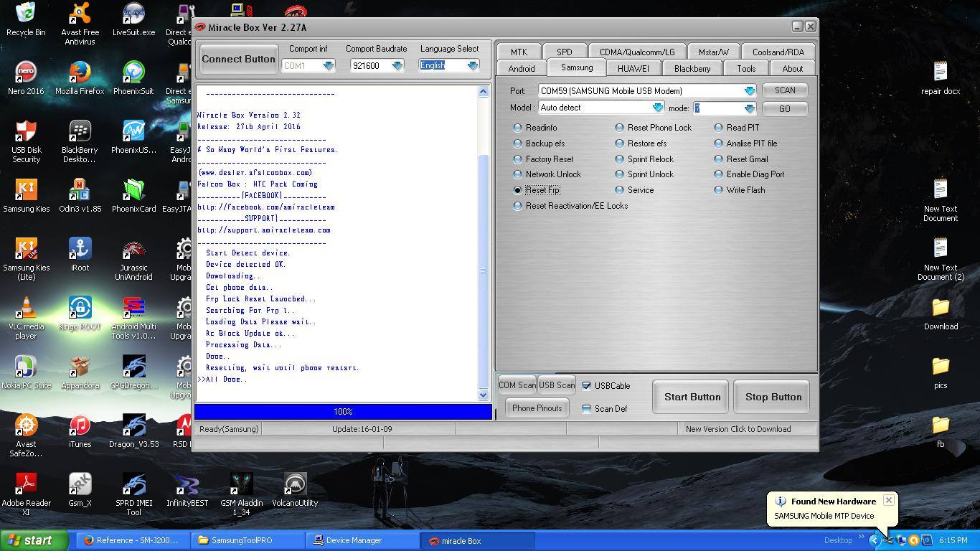980x551 pixels.
Task: Click the SCAN button
Action: tap(785, 90)
